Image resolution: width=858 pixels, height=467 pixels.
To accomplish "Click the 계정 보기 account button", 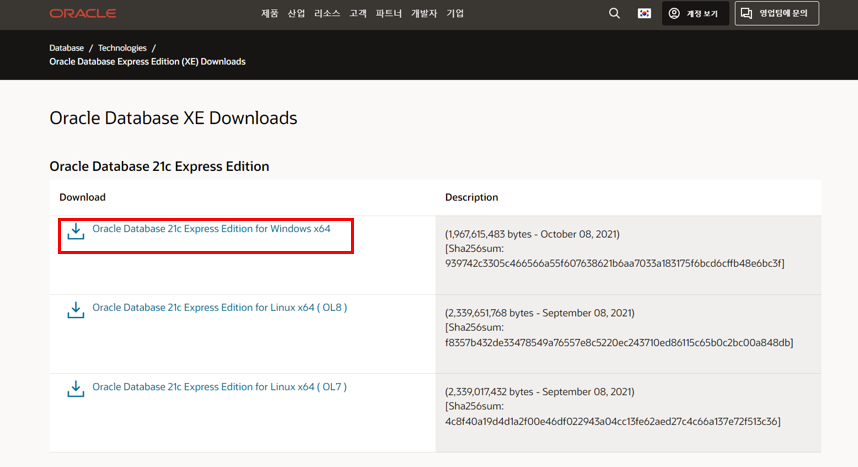I will point(695,13).
